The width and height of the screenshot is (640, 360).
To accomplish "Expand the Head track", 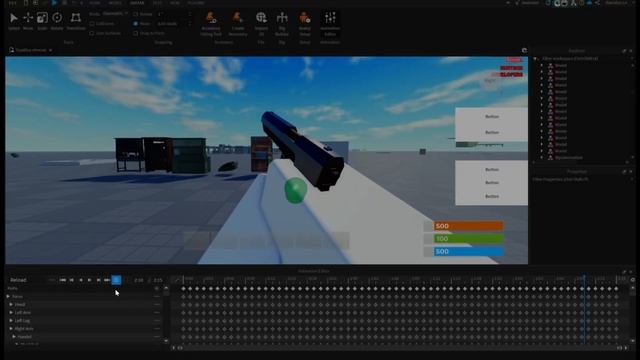I will click(x=11, y=304).
